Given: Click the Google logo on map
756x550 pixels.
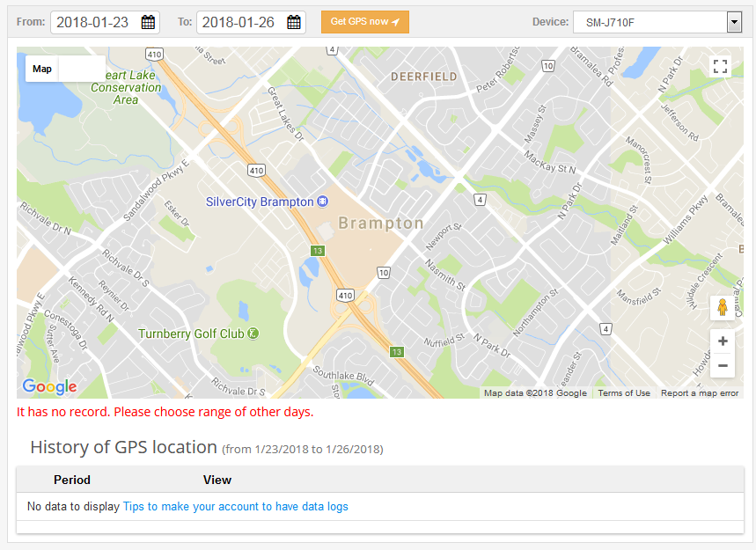Looking at the screenshot, I should (x=49, y=386).
